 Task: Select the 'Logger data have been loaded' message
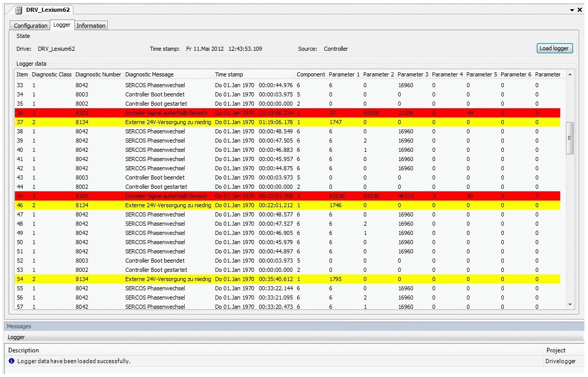(x=73, y=361)
